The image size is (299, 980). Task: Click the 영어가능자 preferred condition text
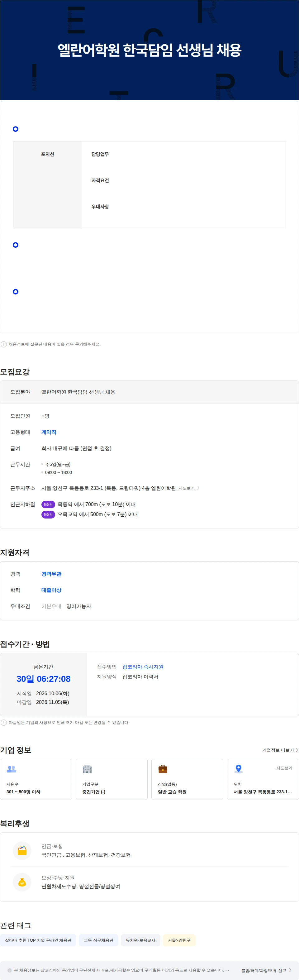79,606
